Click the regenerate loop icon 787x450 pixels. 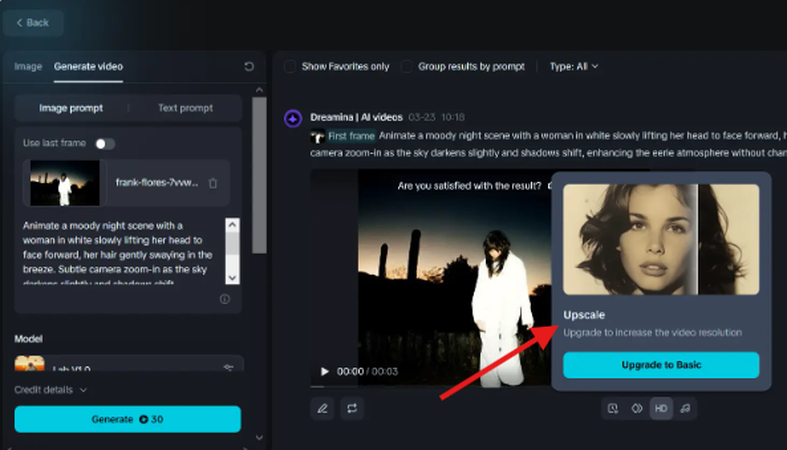[x=352, y=408]
